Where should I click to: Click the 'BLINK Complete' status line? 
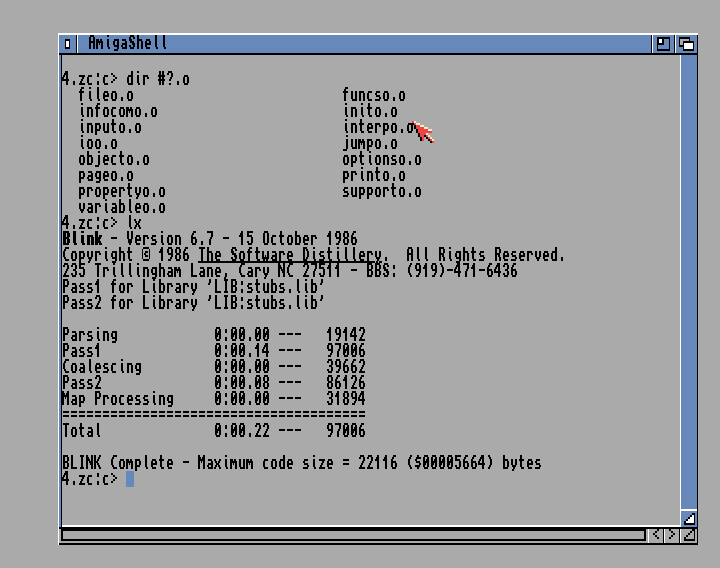301,463
